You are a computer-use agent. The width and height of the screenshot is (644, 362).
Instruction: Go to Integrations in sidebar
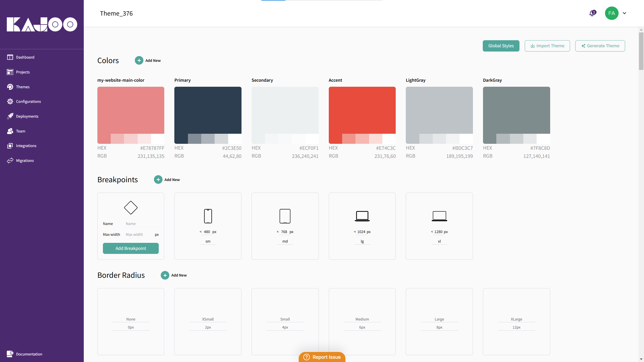click(x=26, y=146)
